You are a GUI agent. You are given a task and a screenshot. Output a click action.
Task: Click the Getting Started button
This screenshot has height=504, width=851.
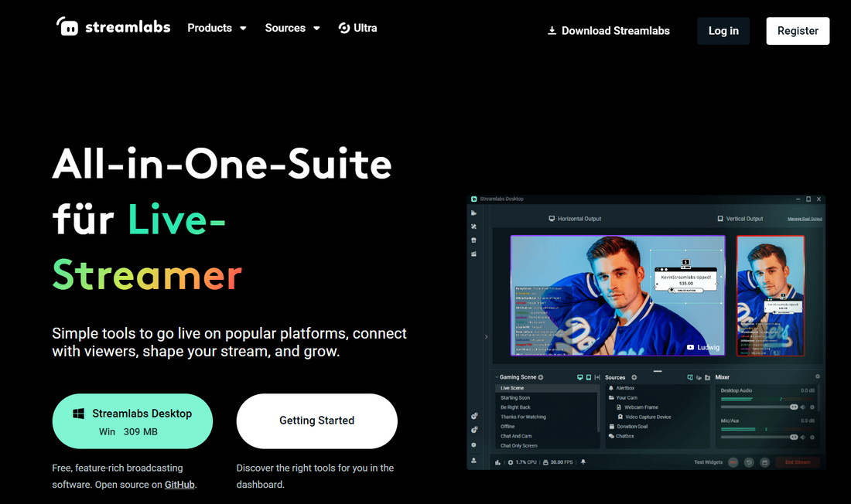(x=316, y=421)
